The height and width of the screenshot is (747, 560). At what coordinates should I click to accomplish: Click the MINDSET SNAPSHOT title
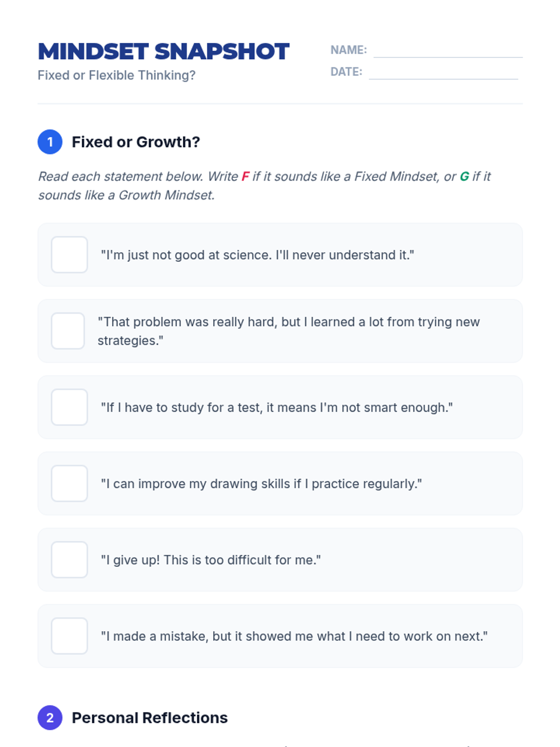pos(163,52)
